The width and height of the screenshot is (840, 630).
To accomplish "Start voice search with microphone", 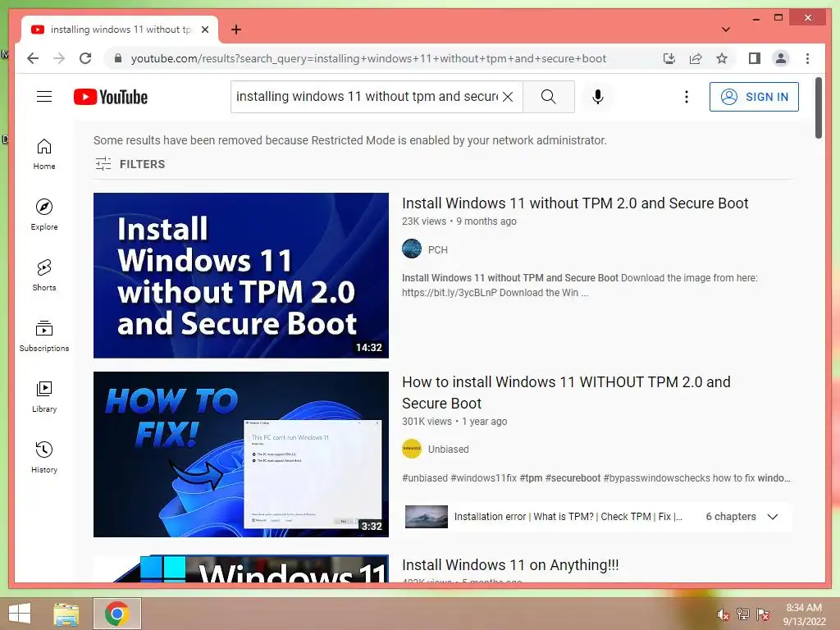I will pyautogui.click(x=598, y=97).
